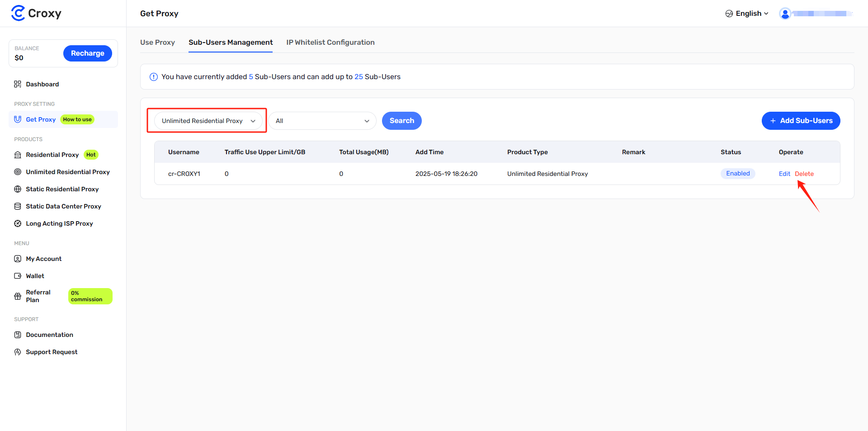Click the language globe icon
Viewport: 868px width, 431px height.
tap(729, 14)
